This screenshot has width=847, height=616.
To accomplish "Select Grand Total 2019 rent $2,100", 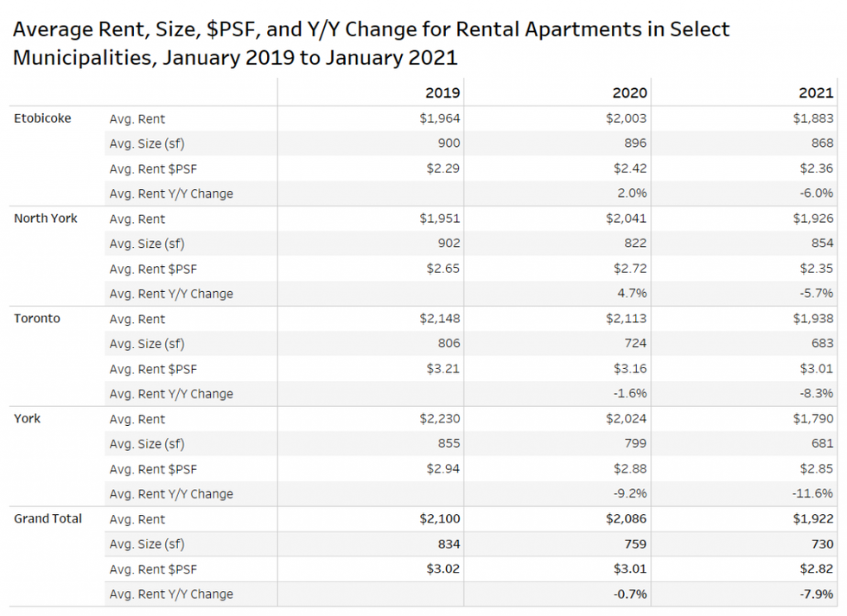I will click(x=440, y=519).
